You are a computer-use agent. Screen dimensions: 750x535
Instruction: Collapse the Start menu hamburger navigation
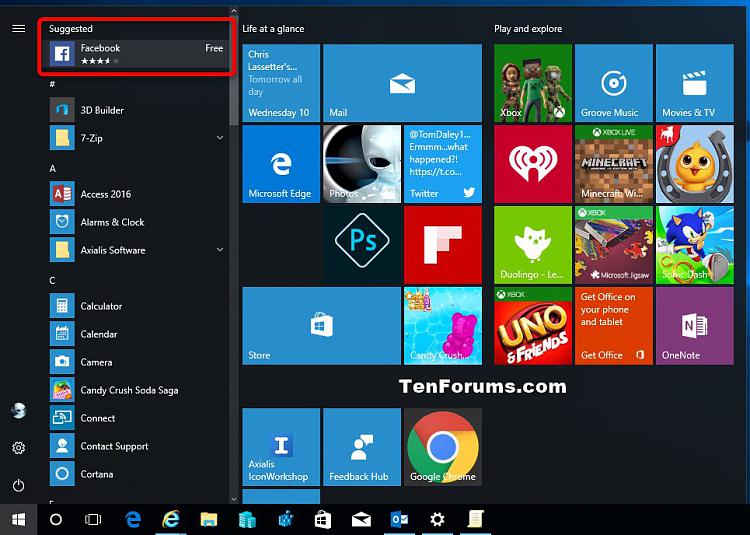pyautogui.click(x=18, y=29)
